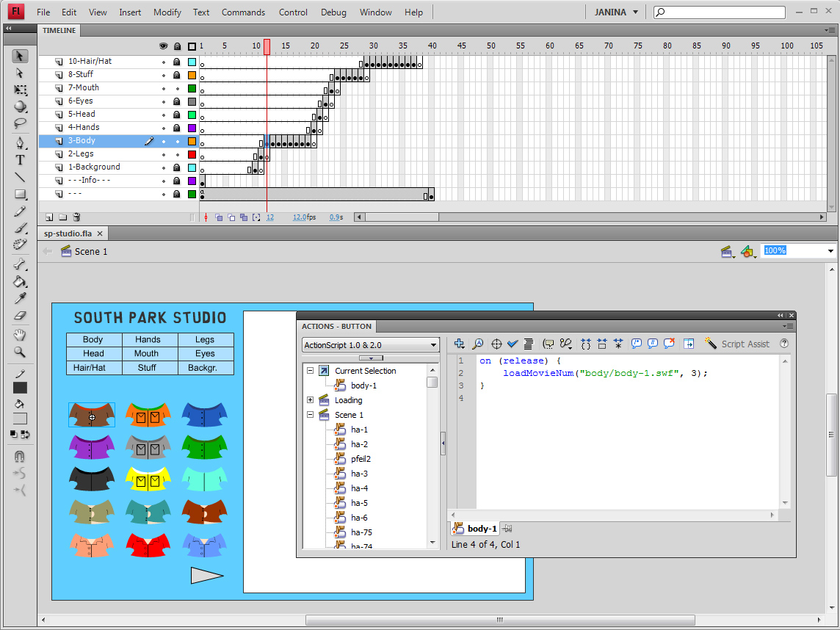The width and height of the screenshot is (840, 630).
Task: Click the Insert target path icon
Action: tap(496, 344)
